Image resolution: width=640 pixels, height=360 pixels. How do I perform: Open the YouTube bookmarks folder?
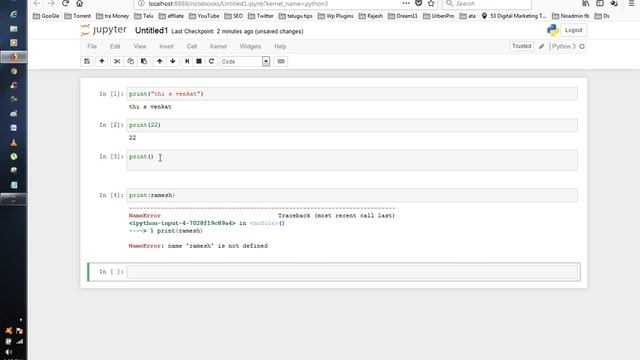point(204,16)
